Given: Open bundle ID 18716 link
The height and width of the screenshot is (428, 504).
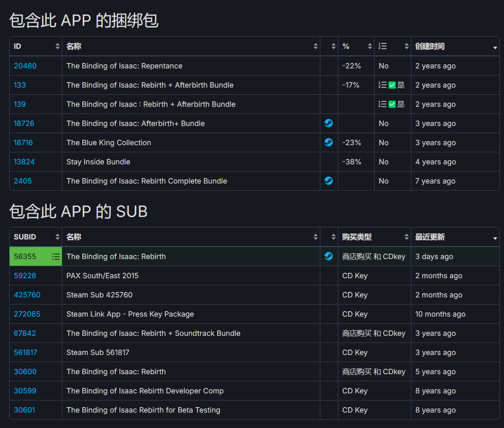Looking at the screenshot, I should click(x=23, y=143).
